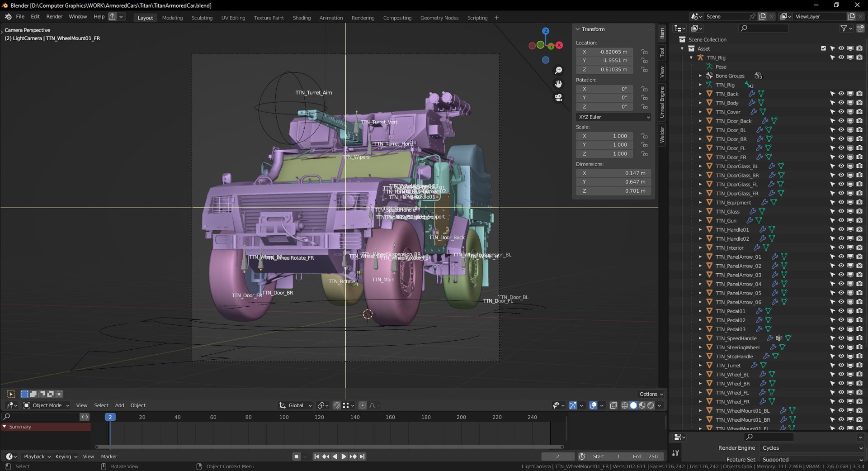Click the new scene icon
The height and width of the screenshot is (471, 868).
[762, 16]
